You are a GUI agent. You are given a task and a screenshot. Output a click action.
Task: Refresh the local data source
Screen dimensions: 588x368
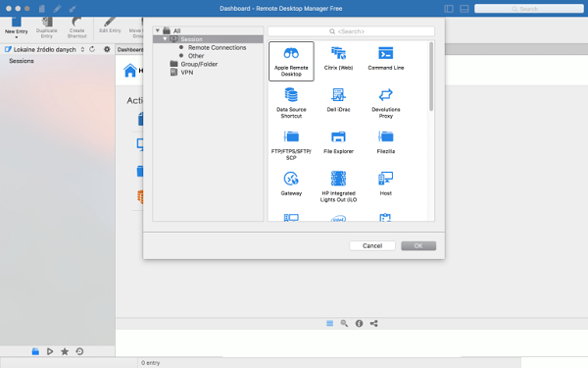(x=92, y=49)
